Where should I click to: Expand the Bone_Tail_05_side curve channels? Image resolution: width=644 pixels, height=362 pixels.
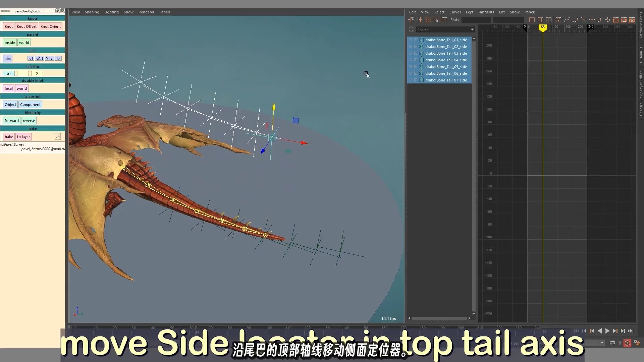(416, 67)
